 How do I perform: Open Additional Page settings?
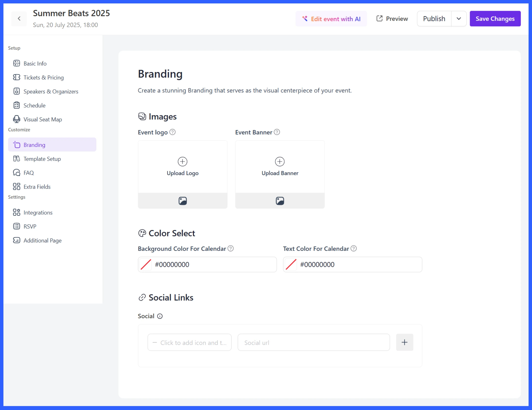(52, 240)
